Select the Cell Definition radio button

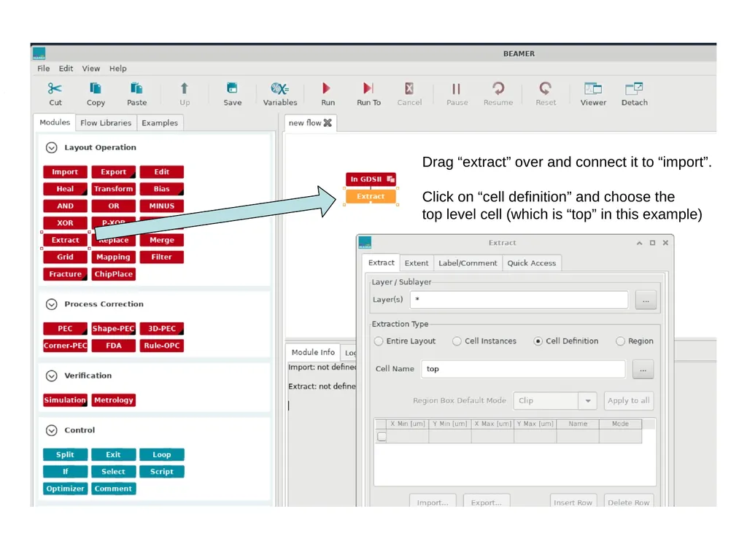[x=538, y=341]
